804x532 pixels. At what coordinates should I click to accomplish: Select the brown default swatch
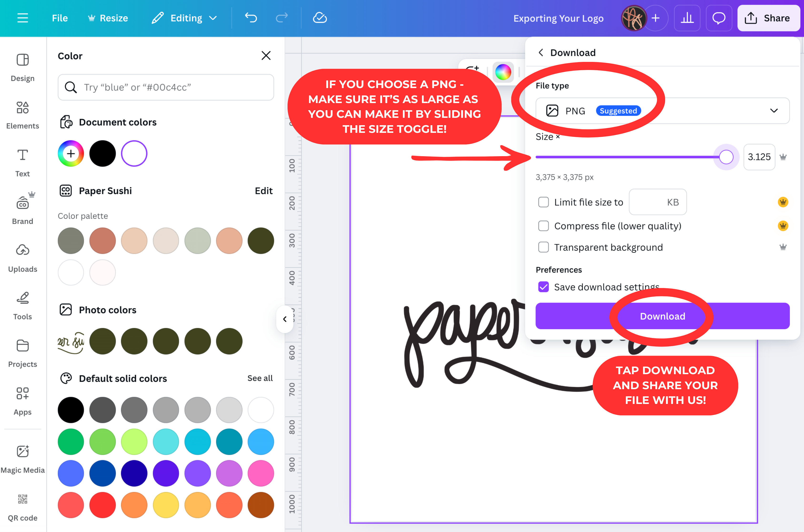pos(261,505)
